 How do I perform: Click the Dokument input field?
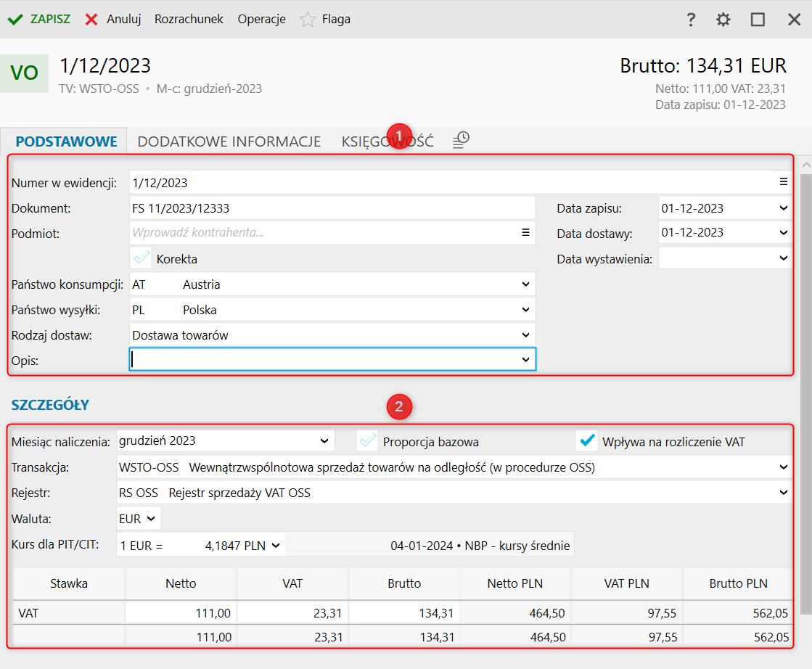pos(332,208)
